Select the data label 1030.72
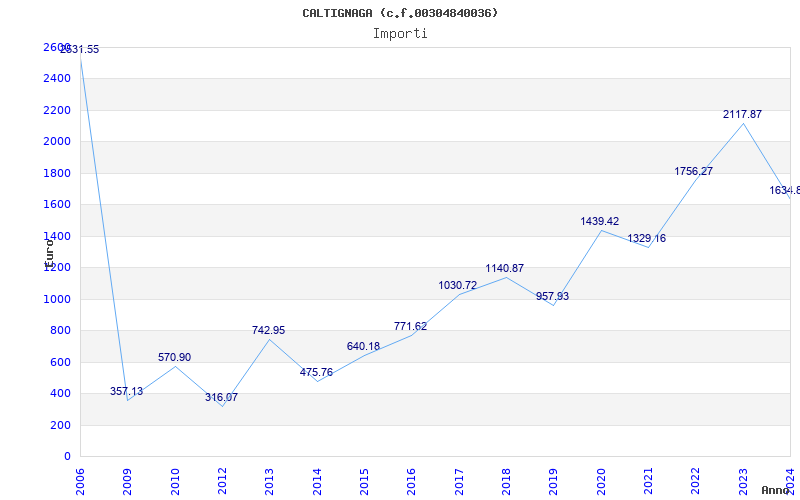Viewport: 800px width, 500px height. point(458,285)
